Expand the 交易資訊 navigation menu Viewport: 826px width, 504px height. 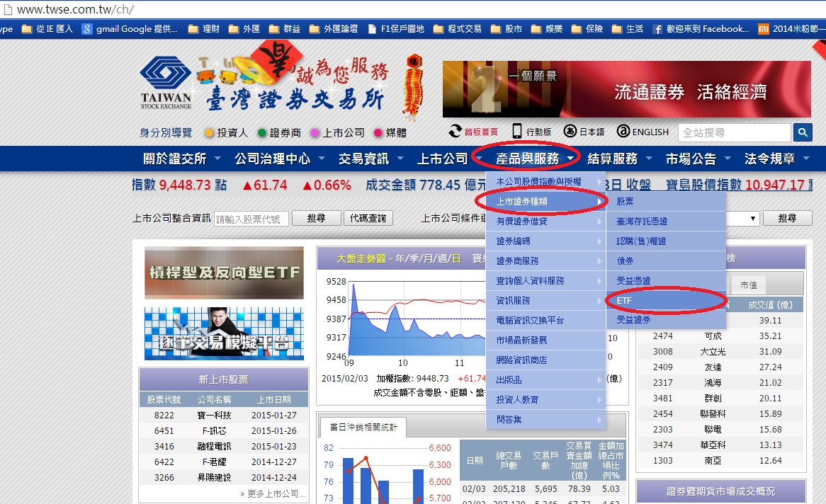pyautogui.click(x=370, y=159)
